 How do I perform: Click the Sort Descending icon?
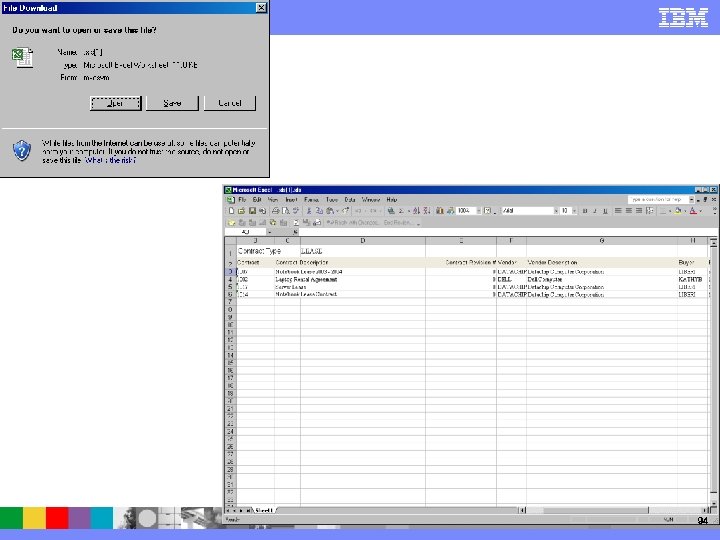(427, 211)
